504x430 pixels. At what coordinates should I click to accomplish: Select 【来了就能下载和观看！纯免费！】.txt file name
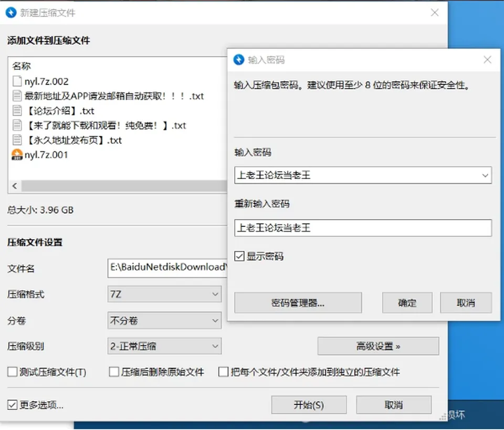tap(106, 125)
